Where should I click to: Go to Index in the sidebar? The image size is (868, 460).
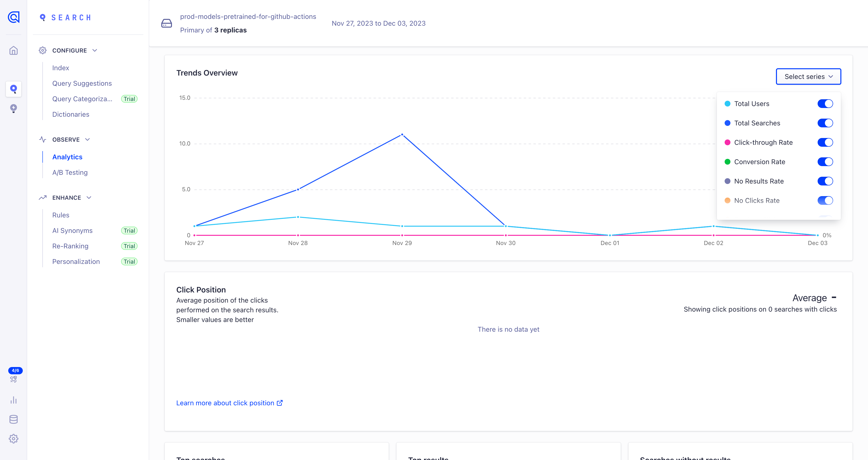[x=61, y=68]
